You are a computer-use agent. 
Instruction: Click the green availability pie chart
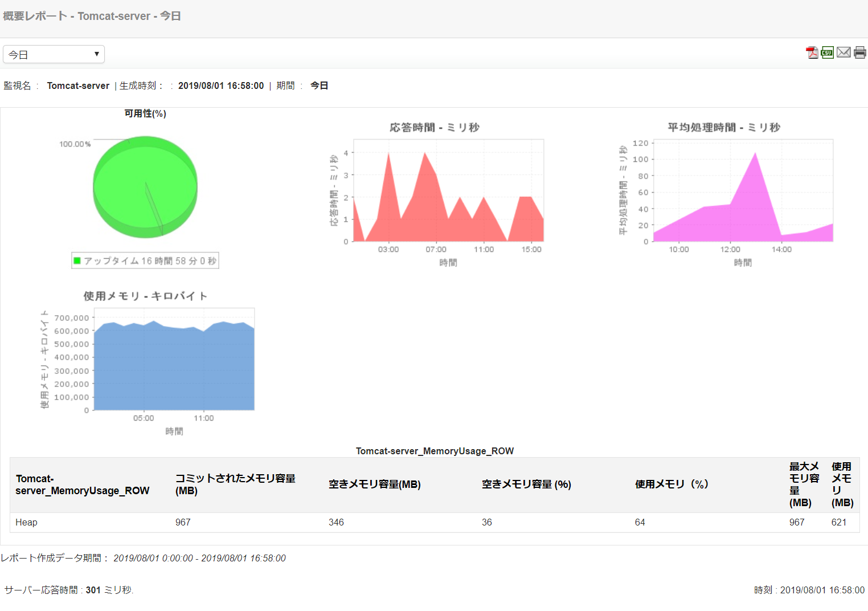tap(145, 187)
